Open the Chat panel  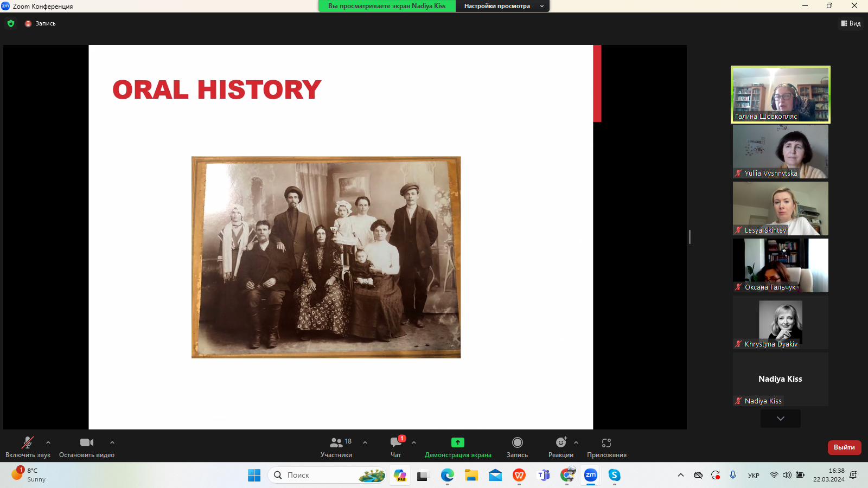(396, 447)
